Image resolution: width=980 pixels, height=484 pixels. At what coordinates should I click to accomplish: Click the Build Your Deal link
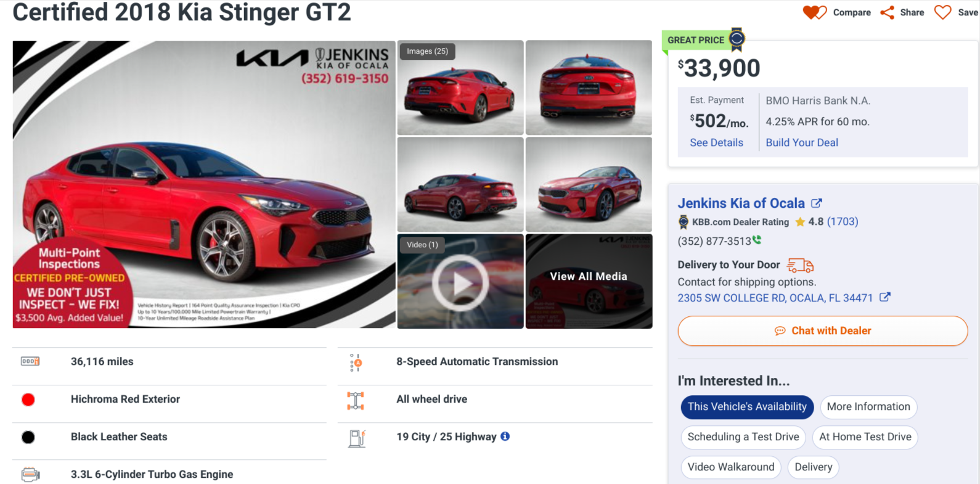click(x=802, y=142)
